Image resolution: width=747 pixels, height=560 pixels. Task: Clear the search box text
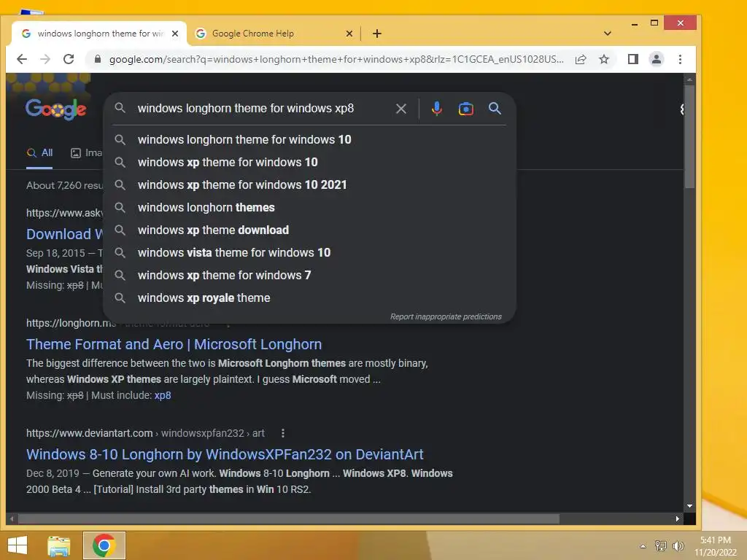coord(401,109)
